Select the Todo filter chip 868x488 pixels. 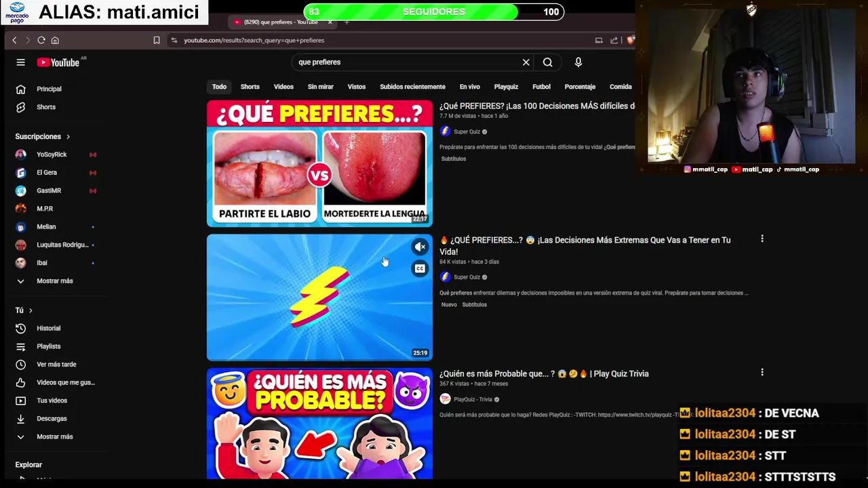[x=219, y=87]
